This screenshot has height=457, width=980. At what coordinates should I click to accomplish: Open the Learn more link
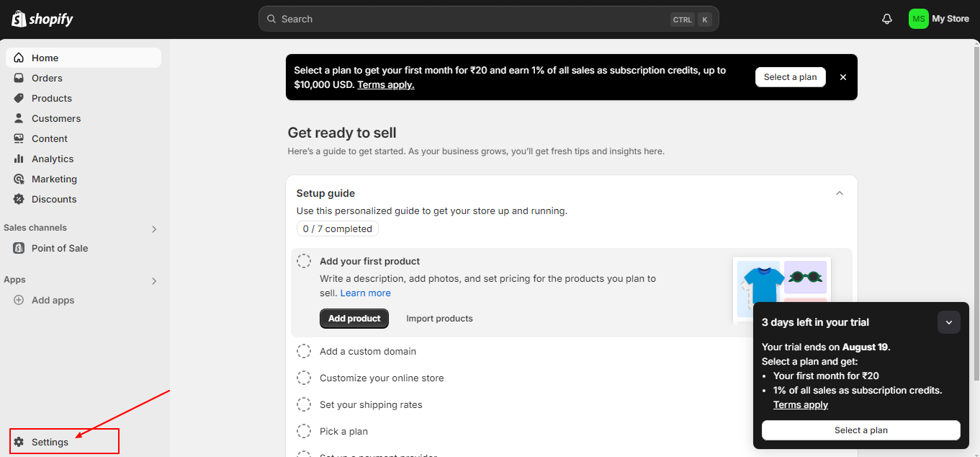[x=365, y=293]
